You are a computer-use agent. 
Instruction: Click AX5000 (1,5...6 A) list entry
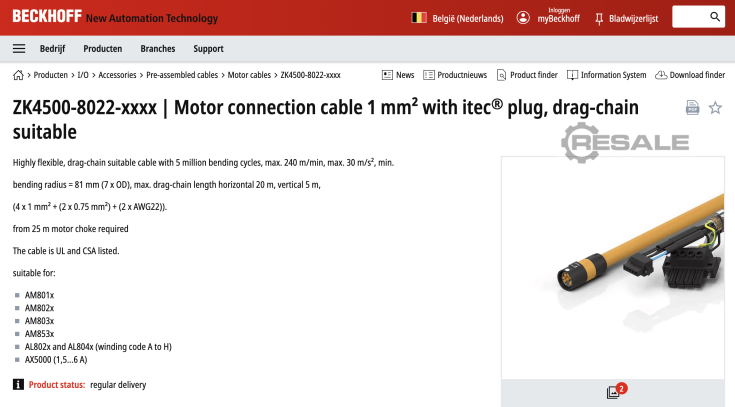click(x=56, y=360)
